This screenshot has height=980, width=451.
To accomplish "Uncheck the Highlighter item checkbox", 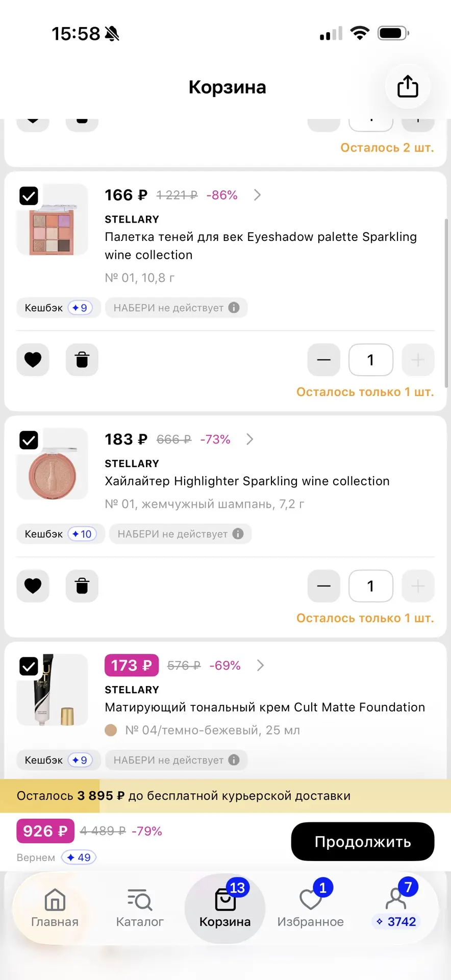I will [29, 440].
